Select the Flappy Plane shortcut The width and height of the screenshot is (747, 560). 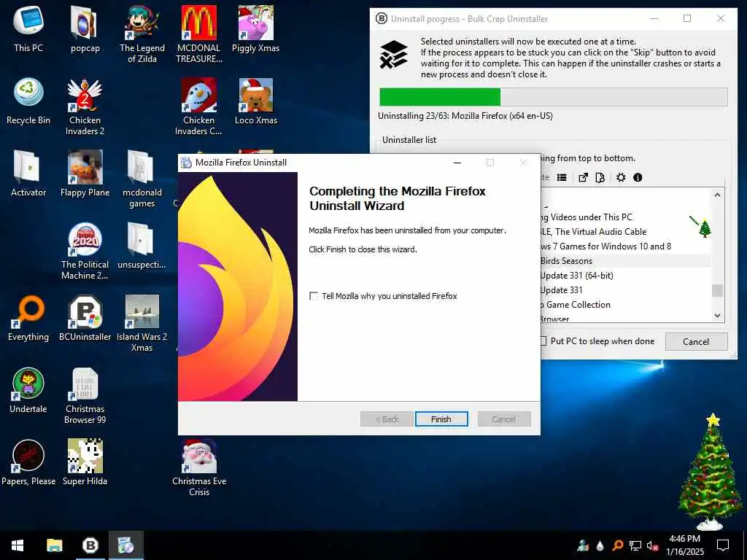click(85, 174)
